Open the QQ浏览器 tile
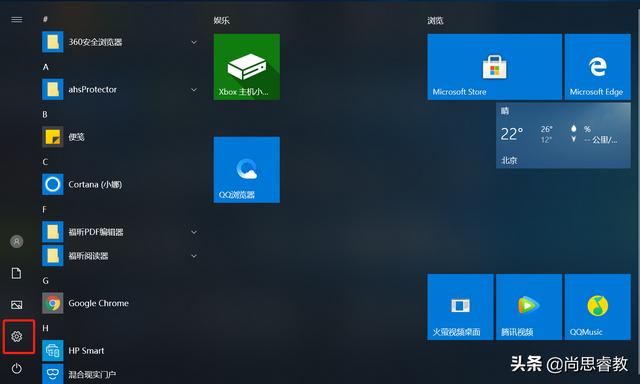The image size is (640, 384). pyautogui.click(x=247, y=170)
